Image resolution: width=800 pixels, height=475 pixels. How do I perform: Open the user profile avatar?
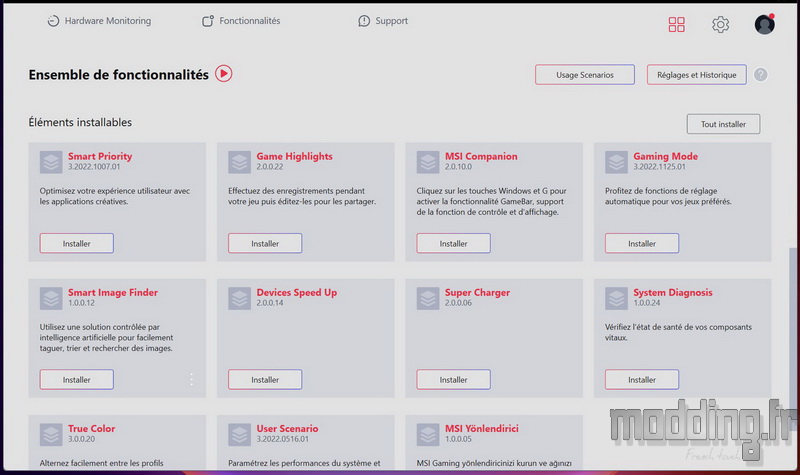click(x=765, y=24)
